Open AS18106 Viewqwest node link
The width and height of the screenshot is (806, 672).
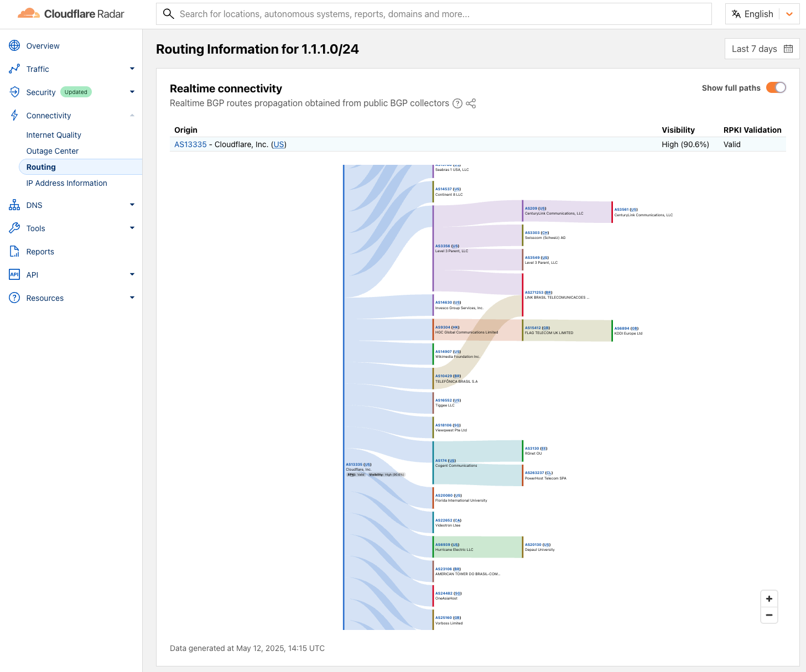(x=444, y=425)
